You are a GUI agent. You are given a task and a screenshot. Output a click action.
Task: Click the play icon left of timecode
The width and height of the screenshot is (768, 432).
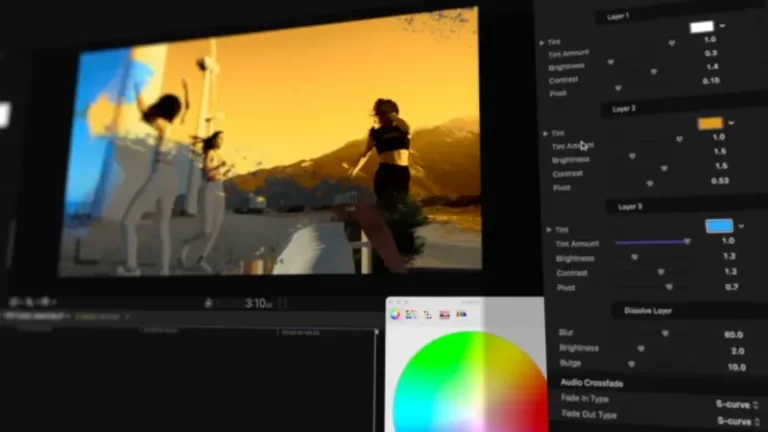[x=208, y=304]
